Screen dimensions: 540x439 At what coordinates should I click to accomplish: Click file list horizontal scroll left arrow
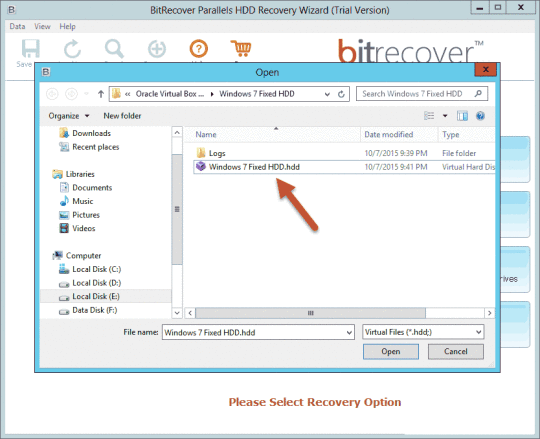190,313
